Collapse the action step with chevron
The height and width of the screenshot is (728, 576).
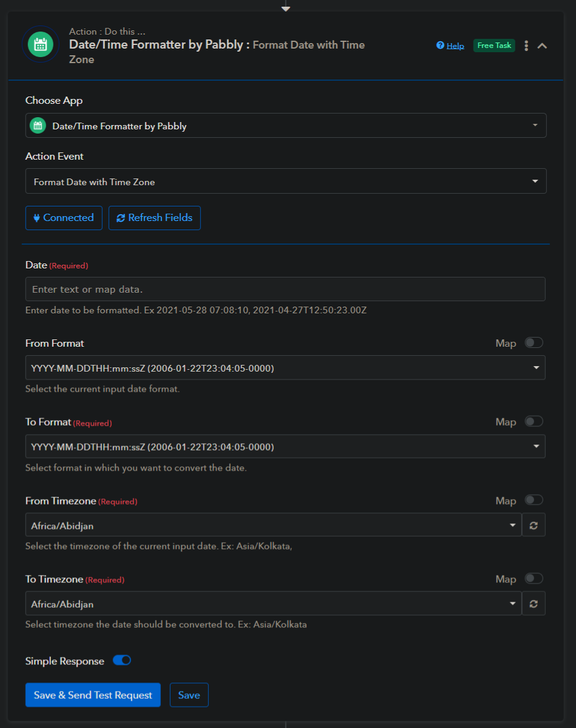(x=542, y=46)
